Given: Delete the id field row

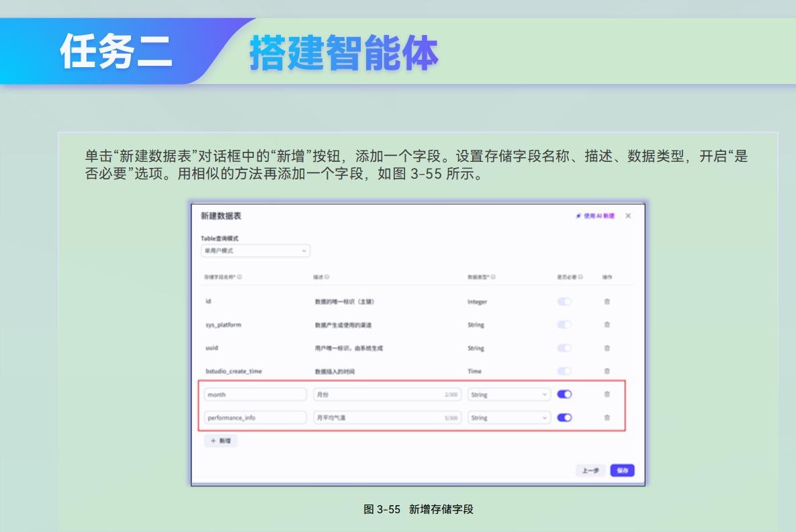Looking at the screenshot, I should point(607,302).
